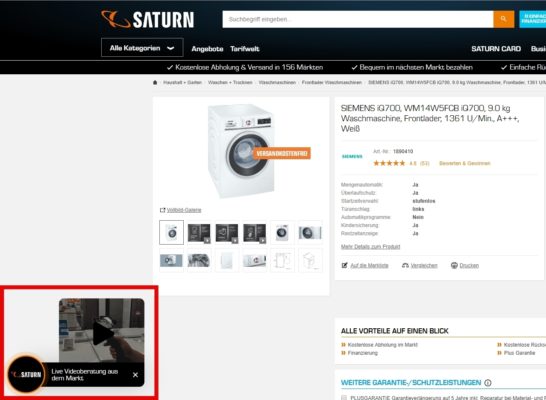
Task: Click the round Saturn chat logo
Action: (x=26, y=375)
